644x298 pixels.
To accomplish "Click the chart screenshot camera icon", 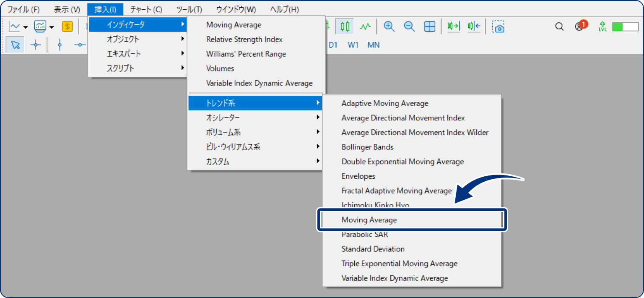I will coord(498,27).
